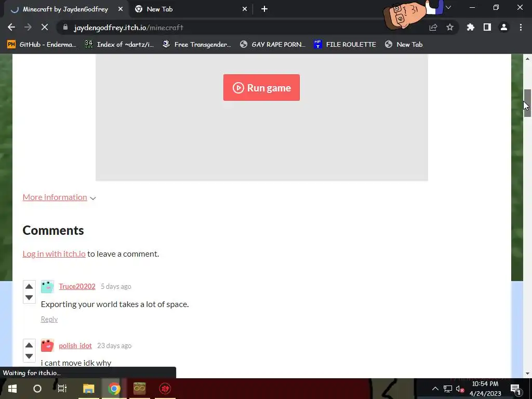Open the Index of ~dartz bookmark
Viewport: 532px width, 399px height.
point(119,45)
